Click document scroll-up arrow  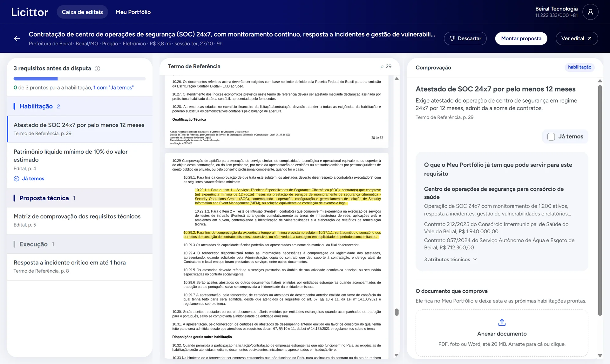(396, 79)
